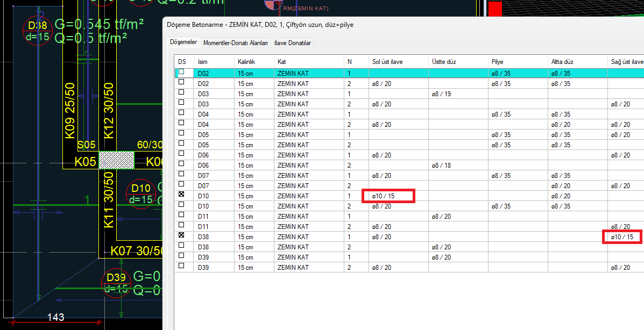Screen dimensions: 644x330
Task: Select the D07 name cell in N 1 row
Action: click(214, 176)
